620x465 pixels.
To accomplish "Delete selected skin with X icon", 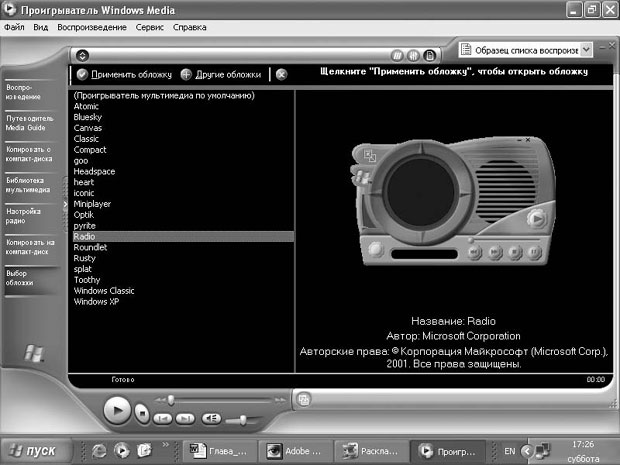I will pos(281,74).
